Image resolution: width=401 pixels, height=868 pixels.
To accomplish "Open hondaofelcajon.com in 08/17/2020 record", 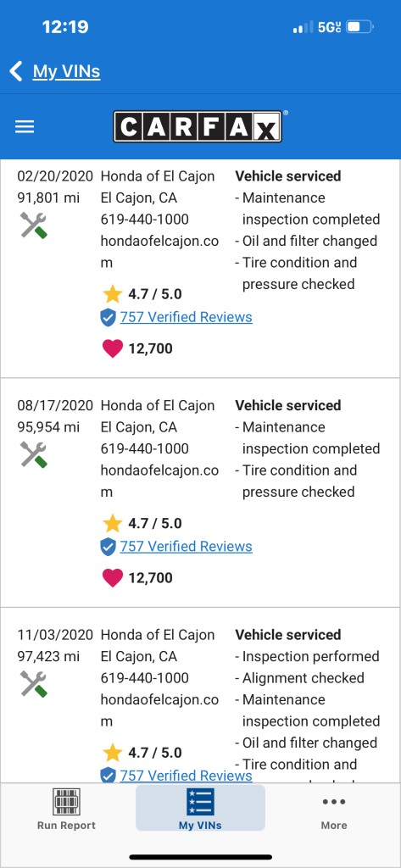I will point(159,481).
